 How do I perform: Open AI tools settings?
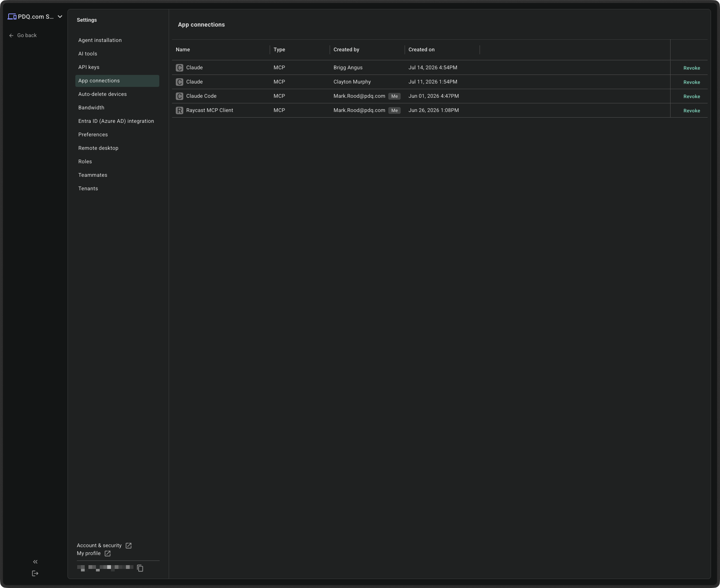[117, 54]
